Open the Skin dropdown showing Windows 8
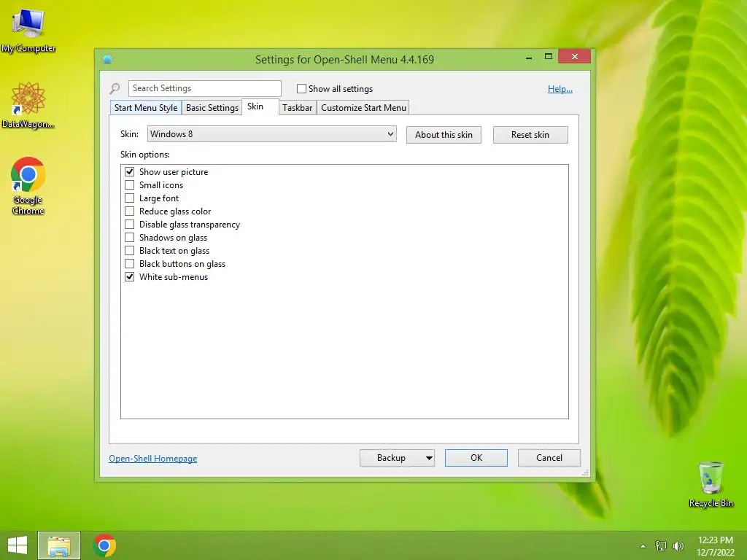Screen dimensions: 747x560 (271, 134)
